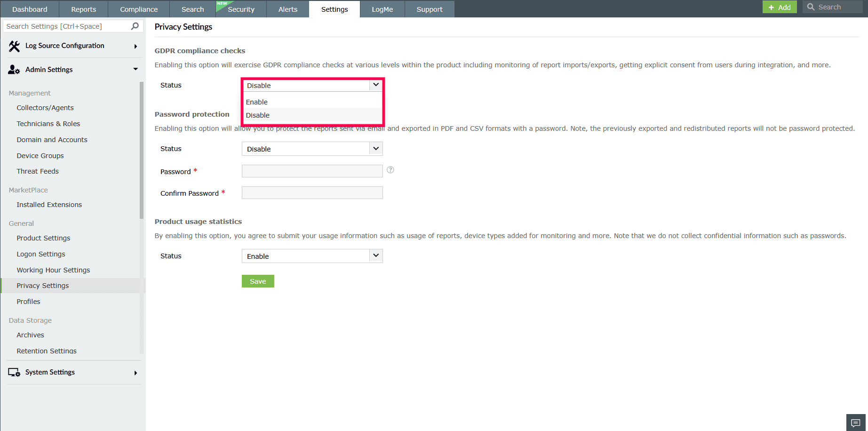
Task: Select Threat Feeds in the sidebar
Action: point(37,171)
